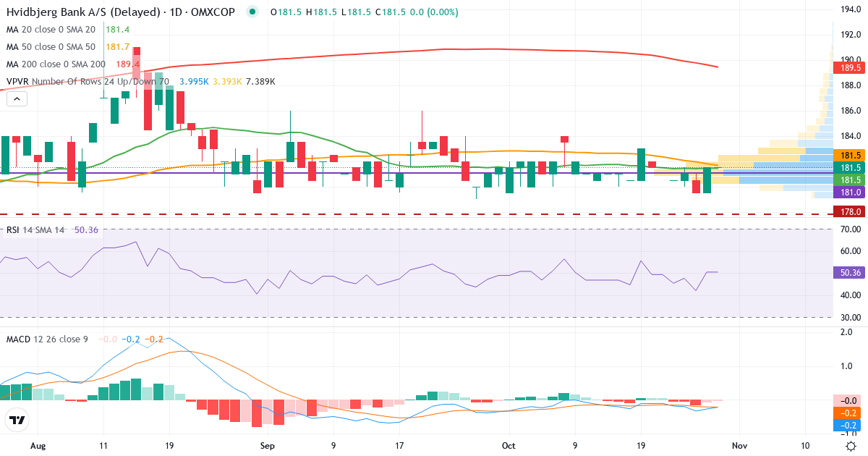This screenshot has height=456, width=868.
Task: Click the Sep date on time axis
Action: 268,447
